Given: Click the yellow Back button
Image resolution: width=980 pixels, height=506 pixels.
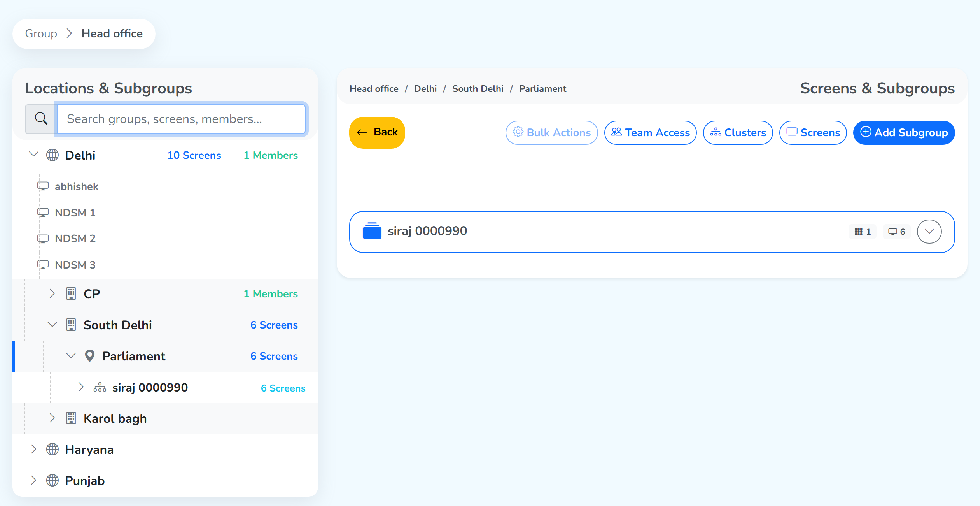Looking at the screenshot, I should click(x=377, y=132).
